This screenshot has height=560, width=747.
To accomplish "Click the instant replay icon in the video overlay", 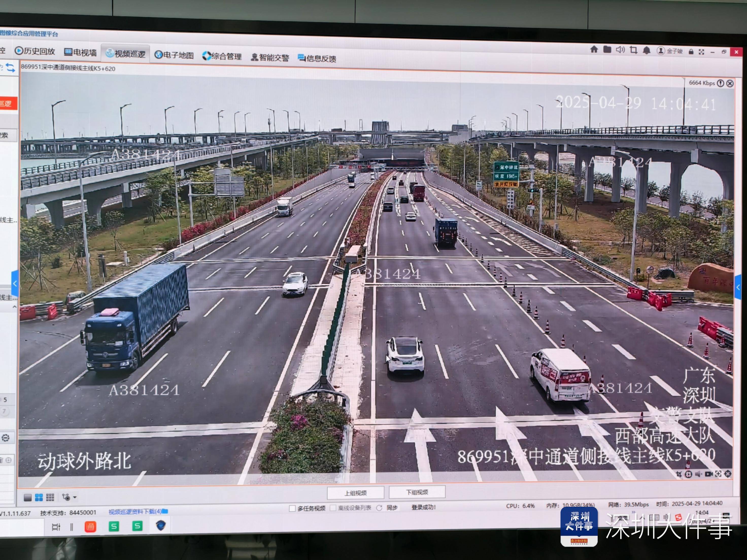I will point(688,474).
